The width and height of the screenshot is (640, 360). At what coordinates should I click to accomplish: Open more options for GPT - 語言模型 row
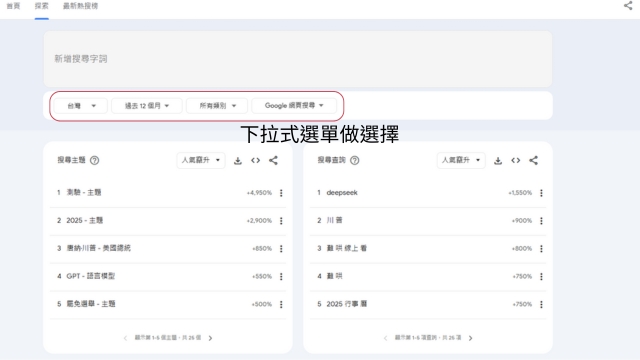[281, 276]
